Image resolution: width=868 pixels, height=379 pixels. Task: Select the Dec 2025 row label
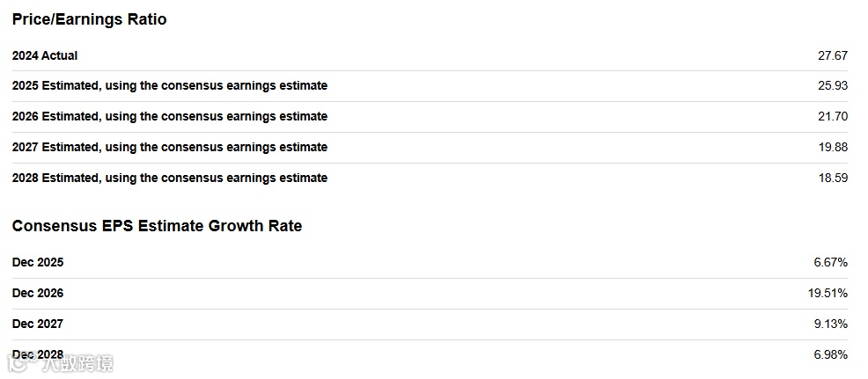[x=38, y=262]
